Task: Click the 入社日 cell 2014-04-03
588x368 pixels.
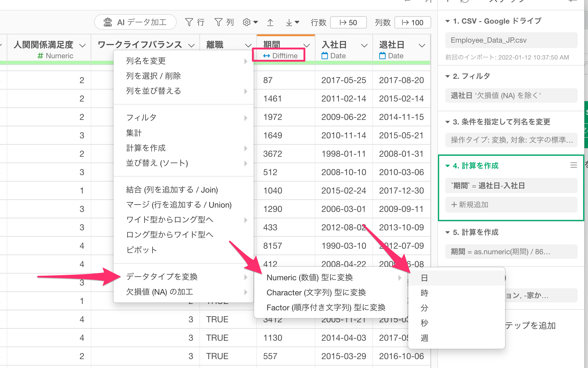Action: tap(344, 338)
